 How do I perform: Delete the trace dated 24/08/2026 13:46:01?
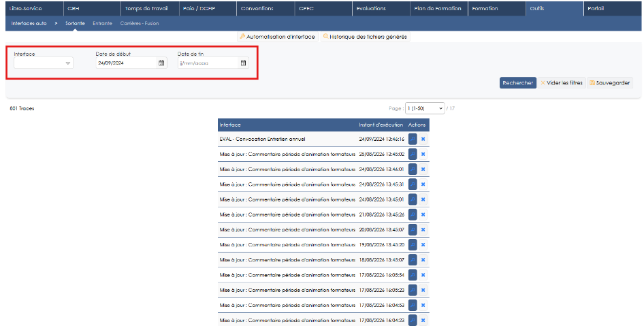click(x=423, y=169)
